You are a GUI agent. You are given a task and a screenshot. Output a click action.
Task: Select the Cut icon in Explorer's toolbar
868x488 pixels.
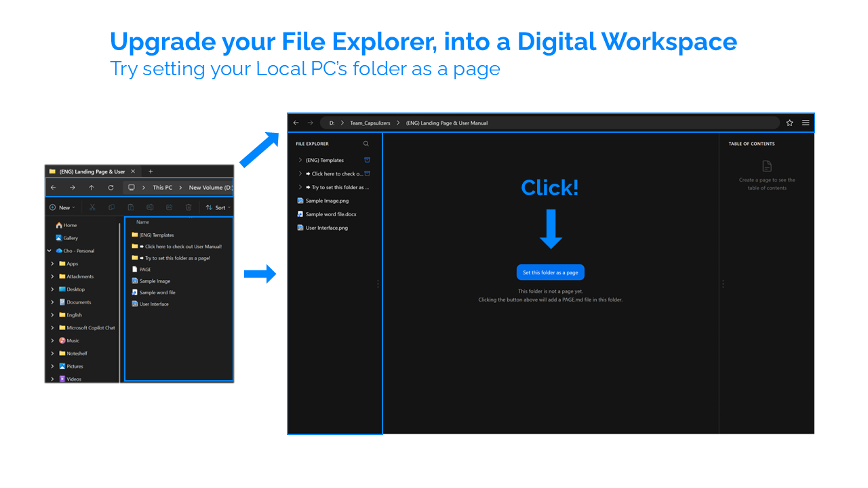(92, 207)
